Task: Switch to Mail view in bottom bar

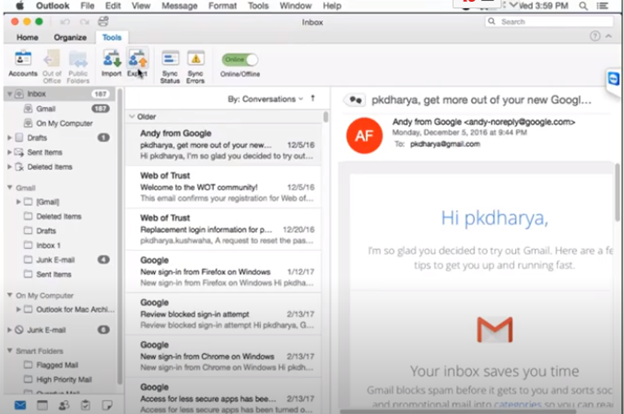Action: pyautogui.click(x=20, y=405)
